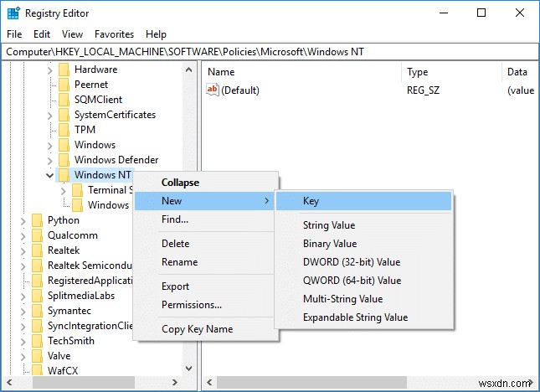Choose Key from the New submenu

coord(311,201)
